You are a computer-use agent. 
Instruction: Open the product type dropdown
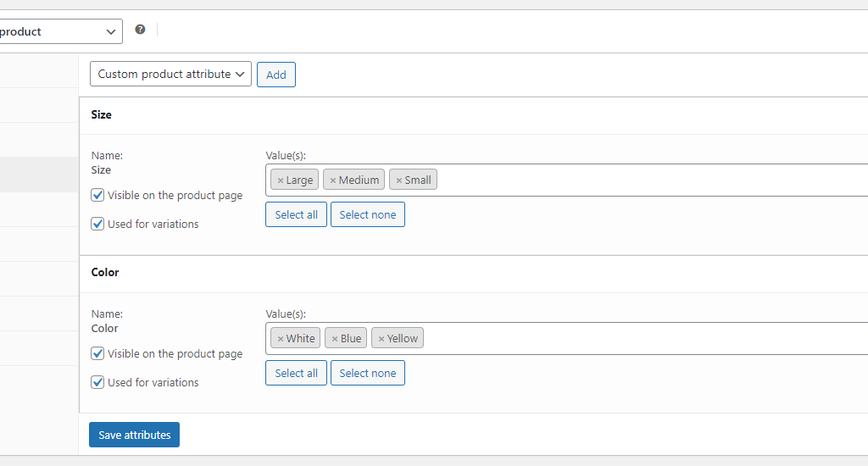pyautogui.click(x=60, y=31)
